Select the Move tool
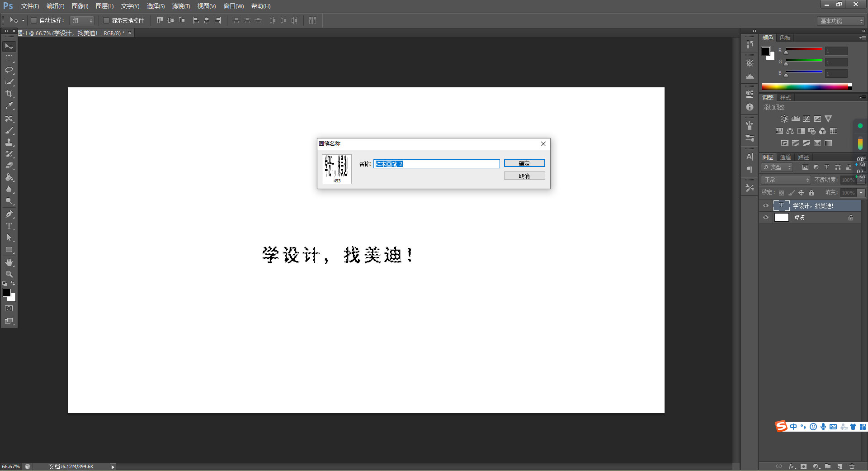 coord(8,46)
